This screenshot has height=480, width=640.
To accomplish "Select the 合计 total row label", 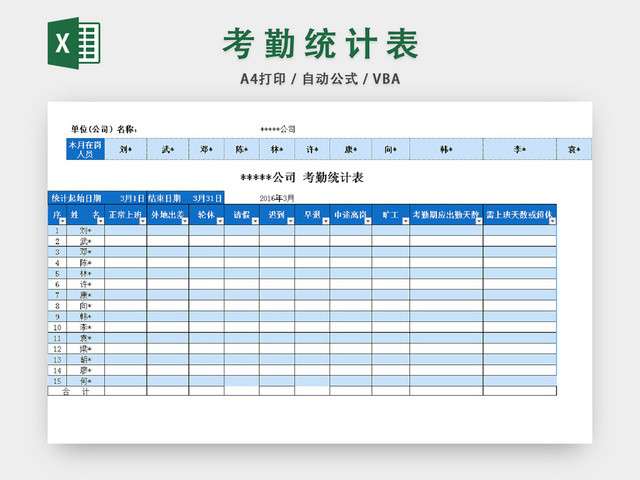I will click(76, 391).
